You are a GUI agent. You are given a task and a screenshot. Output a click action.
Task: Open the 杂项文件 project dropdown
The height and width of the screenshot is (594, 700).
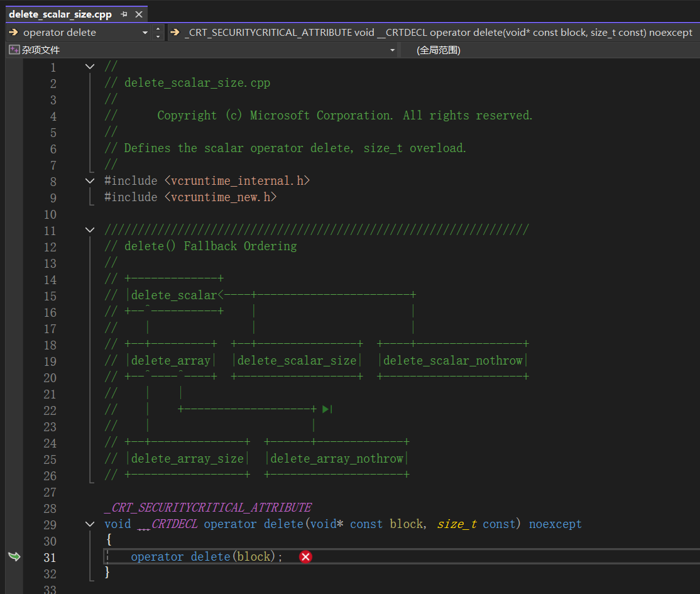(x=392, y=50)
